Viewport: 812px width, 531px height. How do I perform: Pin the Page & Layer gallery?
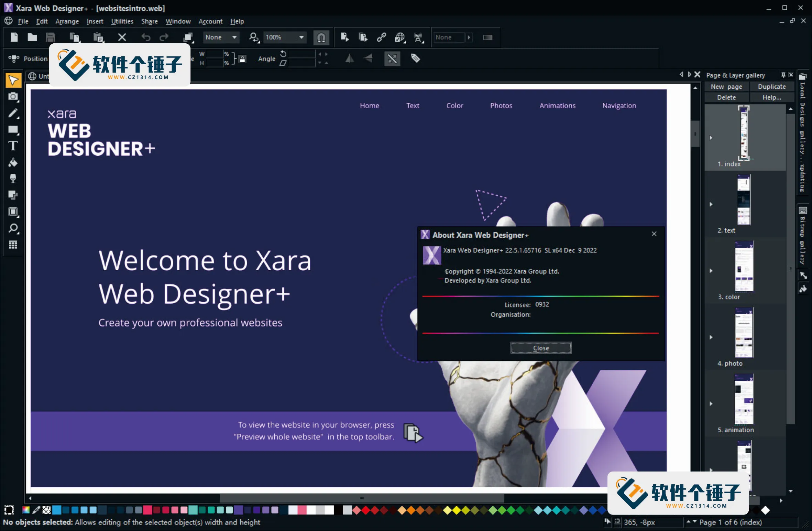pos(783,75)
